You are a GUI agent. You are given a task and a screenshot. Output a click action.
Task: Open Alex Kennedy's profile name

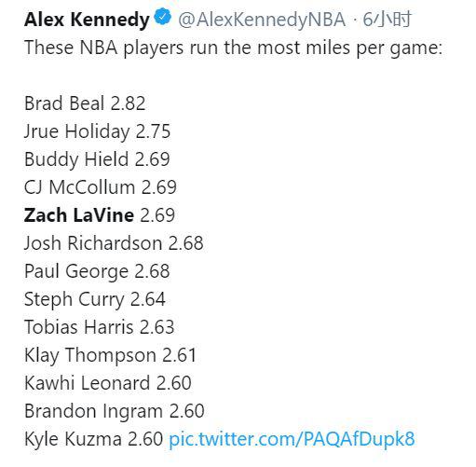click(87, 20)
